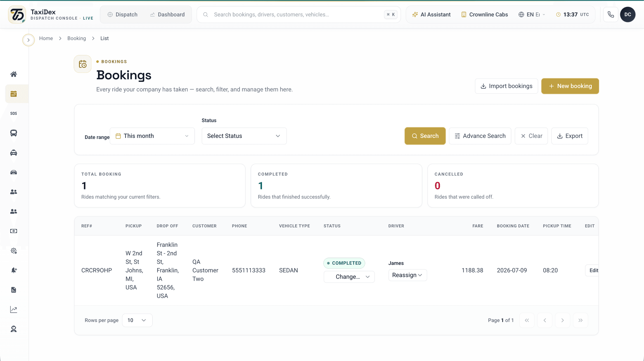Screen dimensions: 644x361
Task: Click phone number 5551113333
Action: click(249, 270)
